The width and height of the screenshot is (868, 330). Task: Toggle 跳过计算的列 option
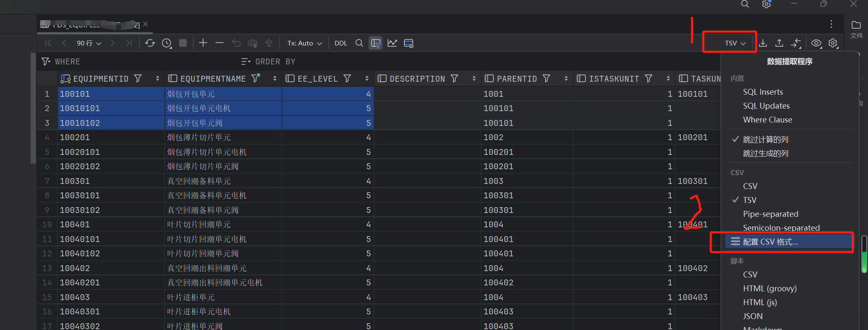click(x=765, y=139)
